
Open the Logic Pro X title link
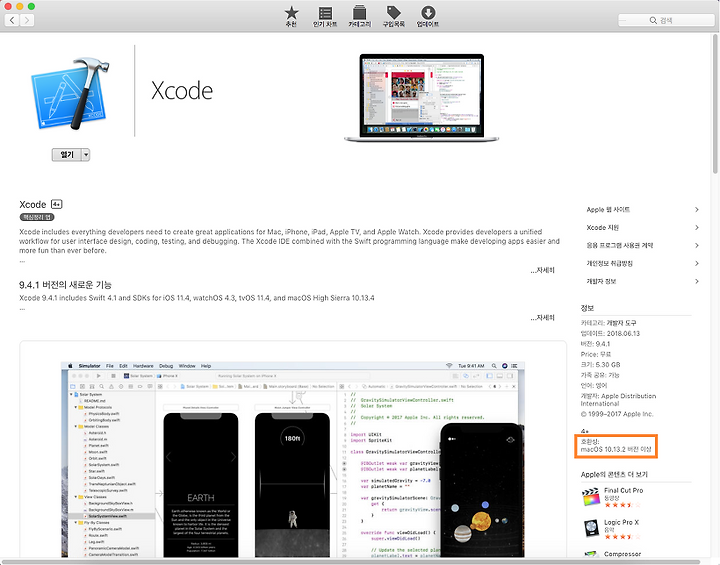621,522
